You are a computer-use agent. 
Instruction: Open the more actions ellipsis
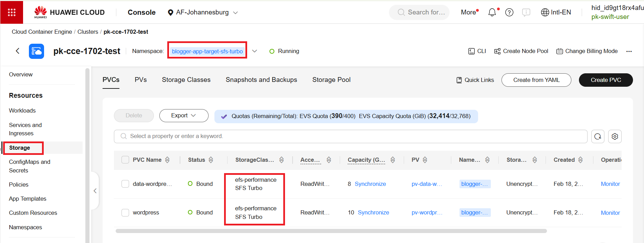629,51
